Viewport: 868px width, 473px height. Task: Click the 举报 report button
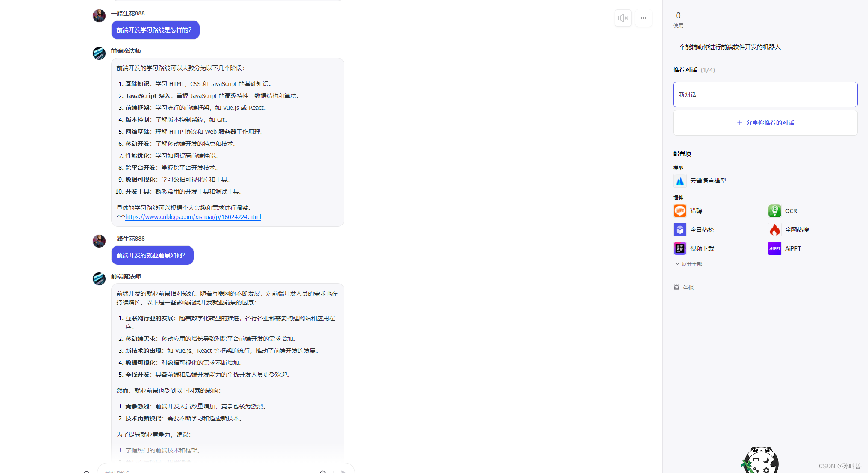[684, 287]
